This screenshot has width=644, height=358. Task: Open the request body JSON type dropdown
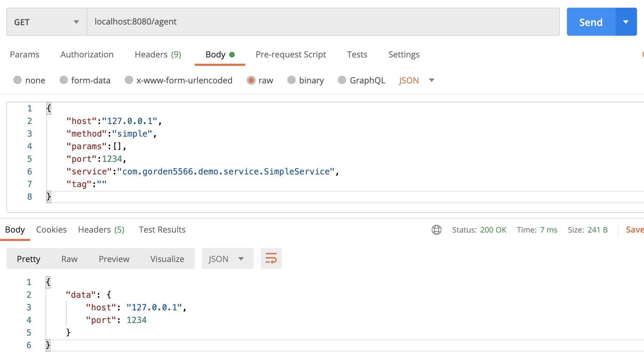coord(416,80)
